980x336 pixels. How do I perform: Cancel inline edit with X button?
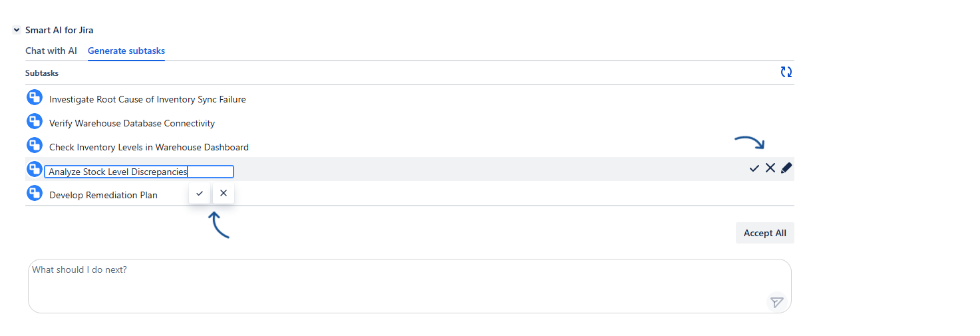point(224,194)
